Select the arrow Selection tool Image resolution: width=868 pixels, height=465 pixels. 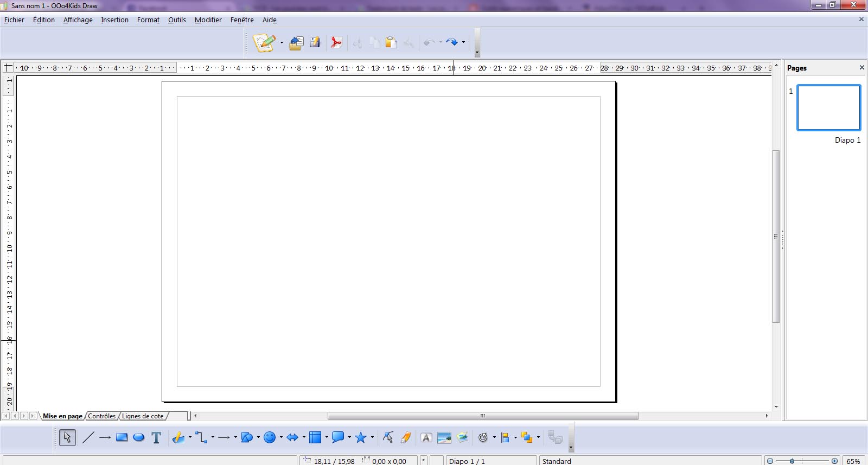pos(67,437)
